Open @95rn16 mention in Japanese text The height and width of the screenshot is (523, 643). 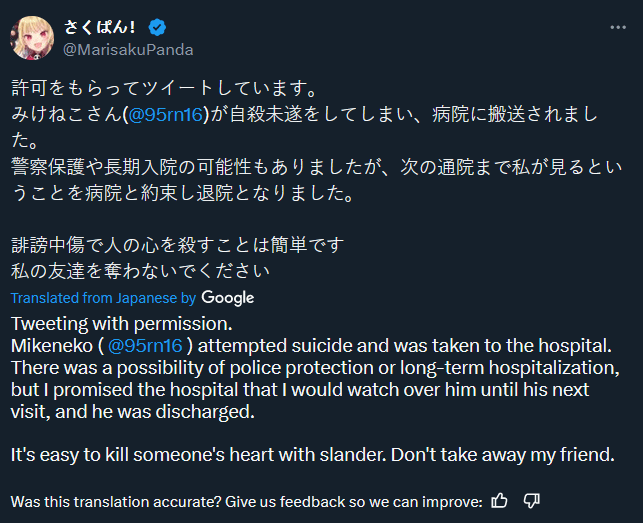166,114
